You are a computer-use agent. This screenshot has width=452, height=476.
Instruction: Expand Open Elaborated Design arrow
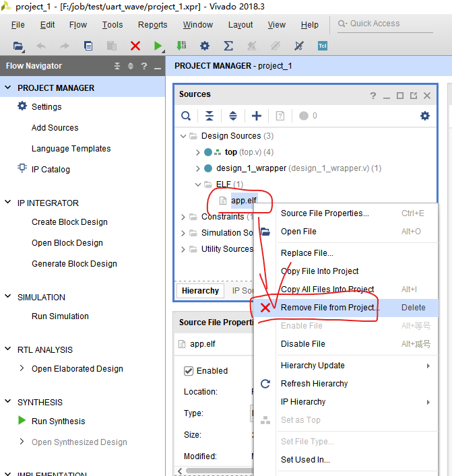[22, 368]
